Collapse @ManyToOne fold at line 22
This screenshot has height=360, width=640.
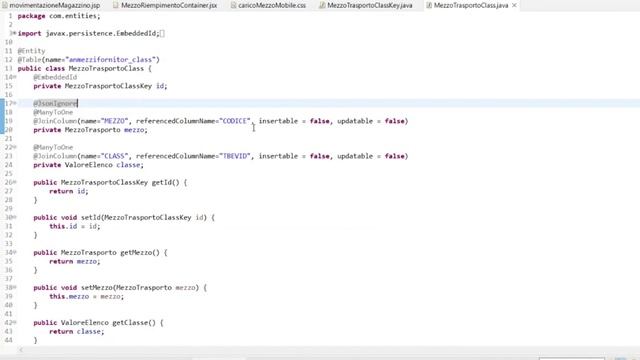(x=15, y=147)
